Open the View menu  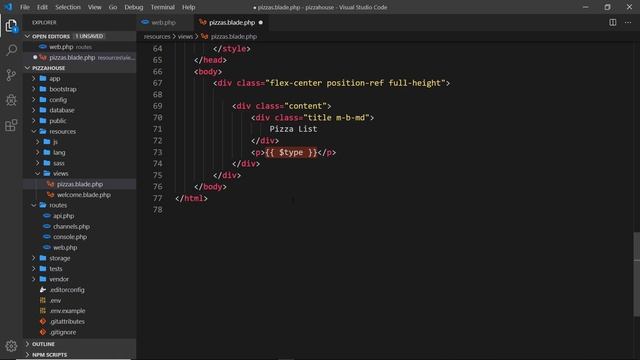point(94,7)
